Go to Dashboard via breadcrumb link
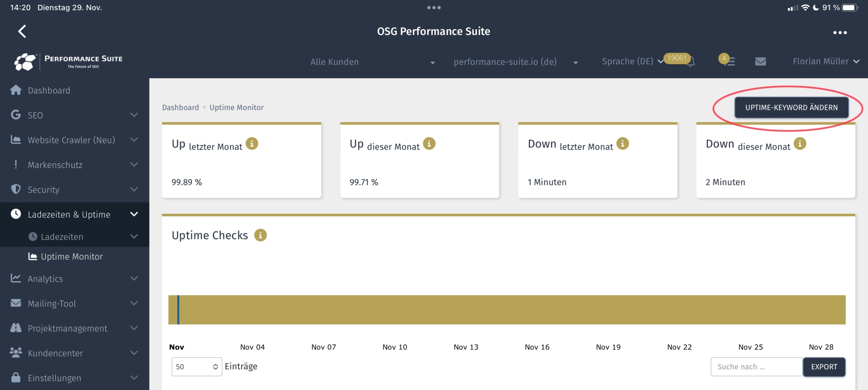This screenshot has height=390, width=868. point(180,107)
